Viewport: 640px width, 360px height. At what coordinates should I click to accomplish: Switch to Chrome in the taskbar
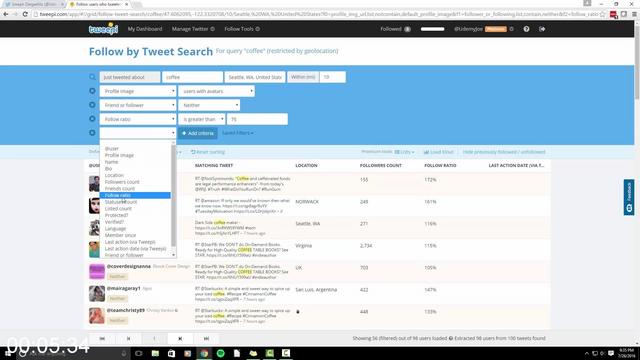tap(204, 353)
